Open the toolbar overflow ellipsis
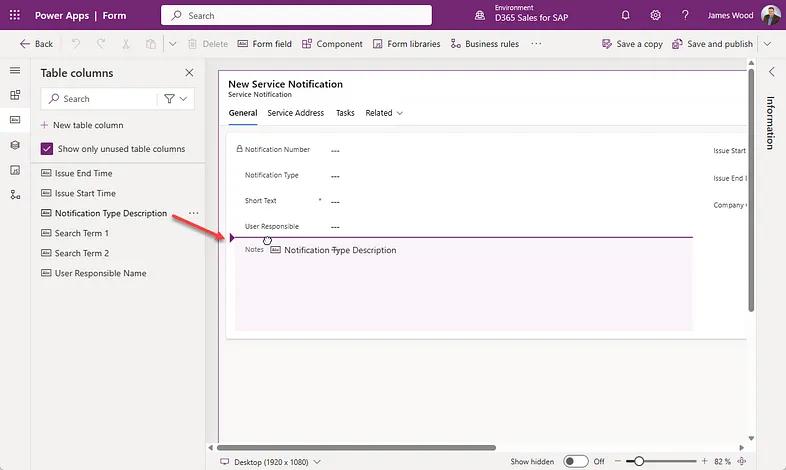This screenshot has width=786, height=470. point(536,44)
